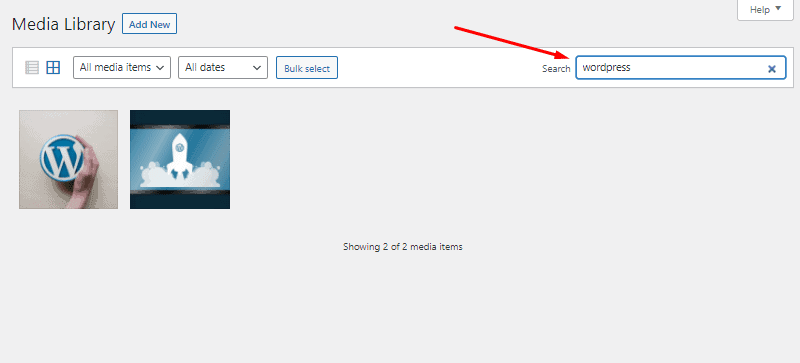This screenshot has height=363, width=800.
Task: Open the All media items dropdown
Action: point(122,67)
